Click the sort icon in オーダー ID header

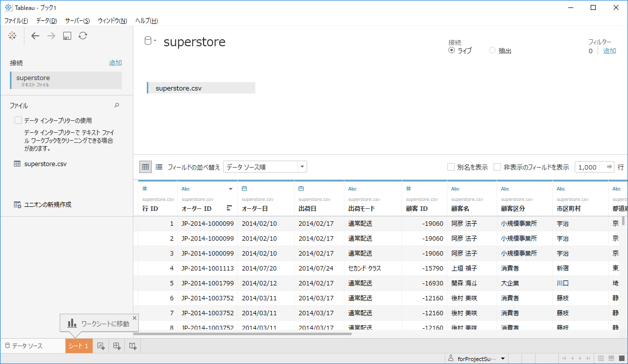pyautogui.click(x=229, y=208)
